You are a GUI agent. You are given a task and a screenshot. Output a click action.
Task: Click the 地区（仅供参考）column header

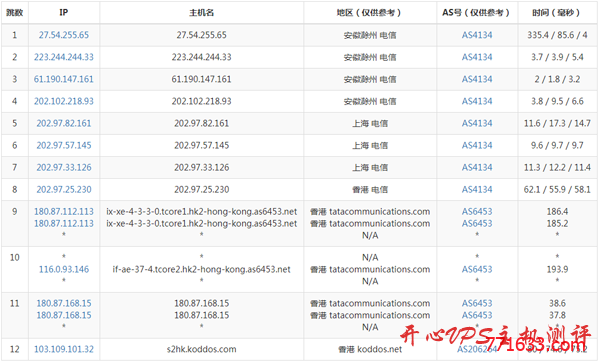click(x=370, y=13)
